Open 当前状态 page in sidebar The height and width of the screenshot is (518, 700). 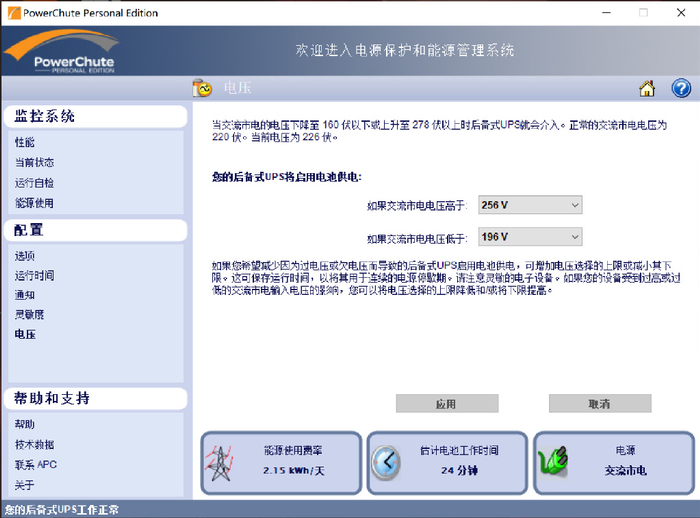tap(34, 163)
